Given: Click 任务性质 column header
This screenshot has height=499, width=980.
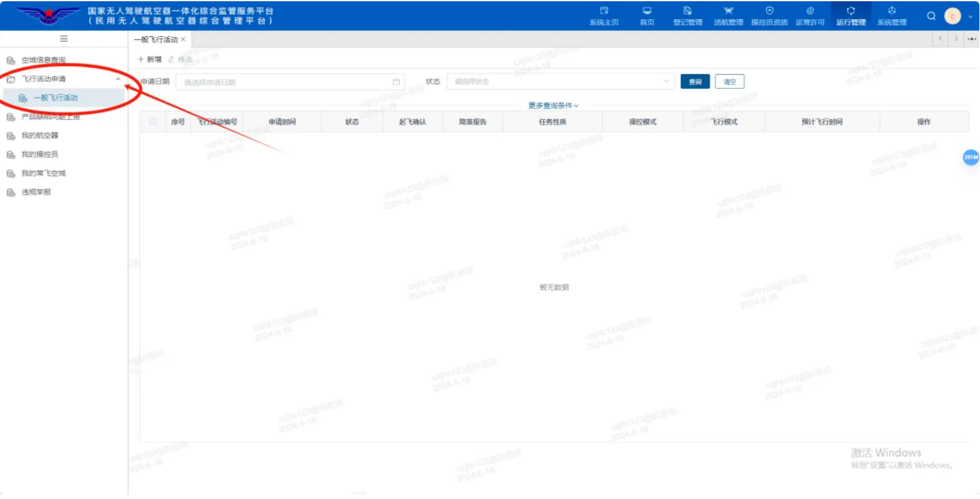Looking at the screenshot, I should [x=552, y=122].
